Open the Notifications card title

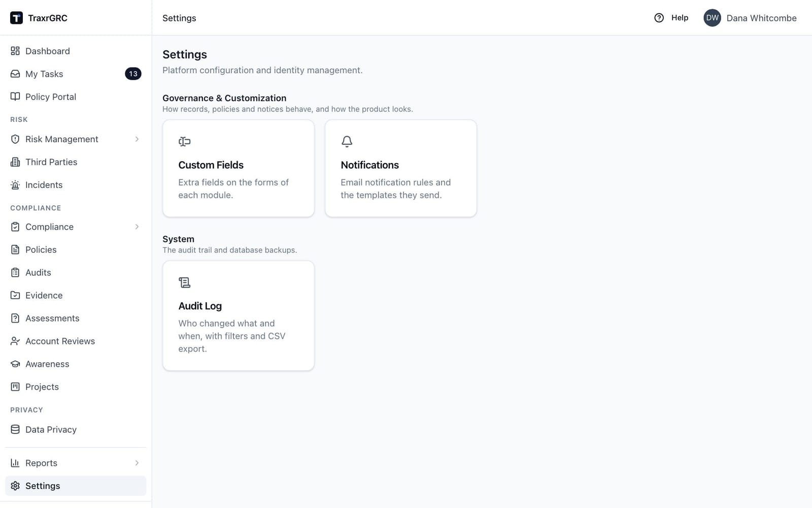pos(369,165)
